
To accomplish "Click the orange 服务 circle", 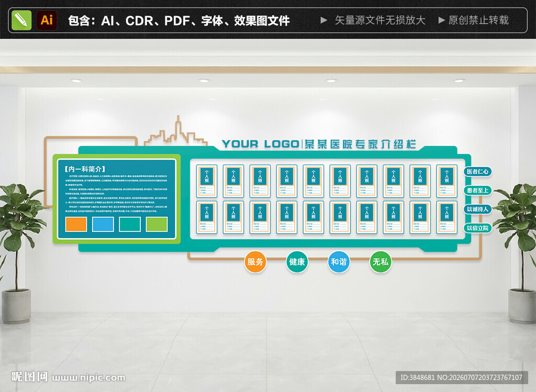I will 255,262.
